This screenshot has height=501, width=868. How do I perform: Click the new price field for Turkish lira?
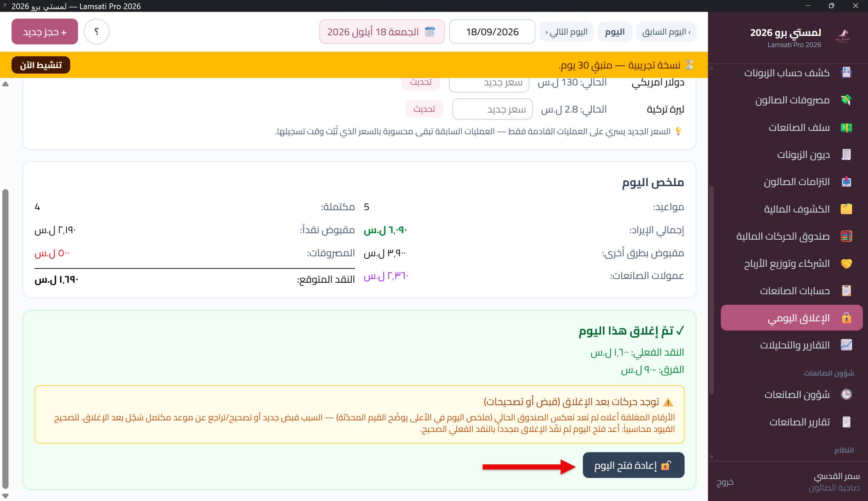tap(493, 109)
